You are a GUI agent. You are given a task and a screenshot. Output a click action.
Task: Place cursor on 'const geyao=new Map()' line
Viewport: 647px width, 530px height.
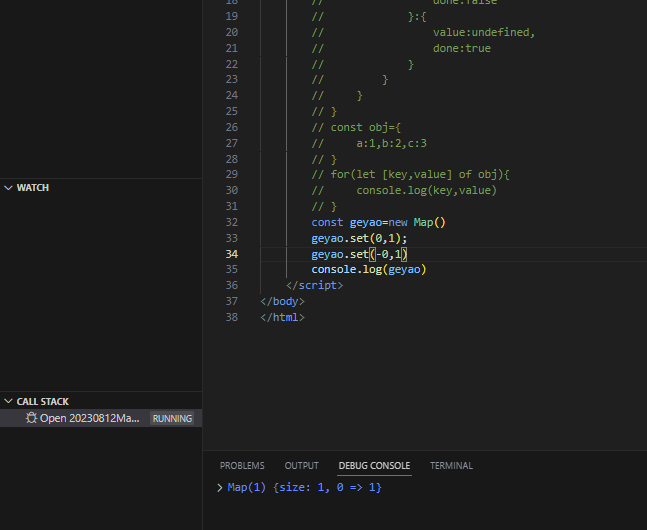(x=378, y=222)
